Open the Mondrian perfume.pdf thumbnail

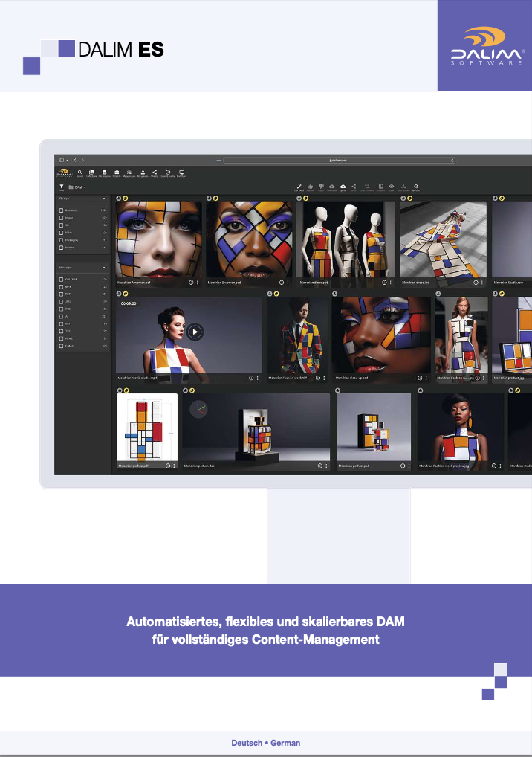147,428
